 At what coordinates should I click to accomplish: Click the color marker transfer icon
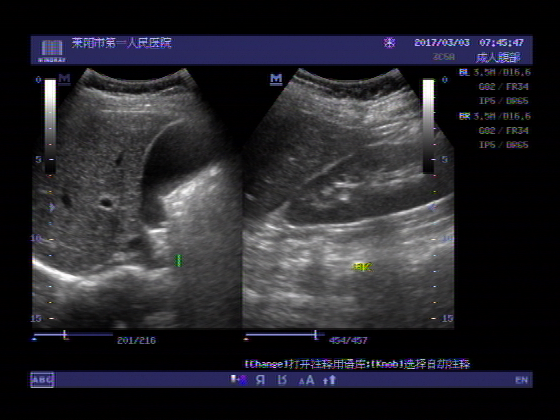pos(239,380)
